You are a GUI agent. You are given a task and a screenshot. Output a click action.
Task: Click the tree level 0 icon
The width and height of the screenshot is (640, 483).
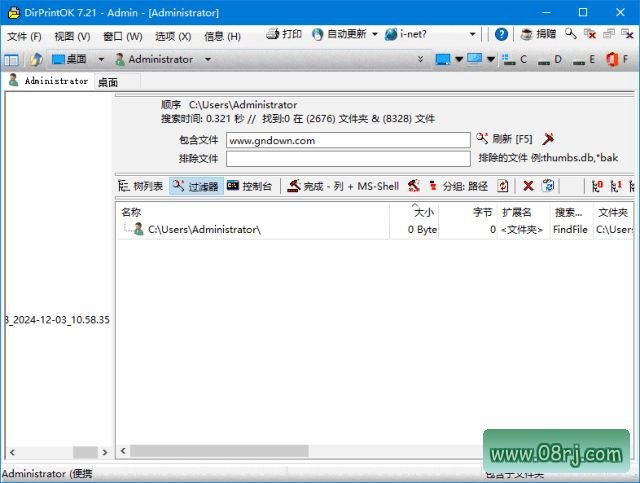597,186
